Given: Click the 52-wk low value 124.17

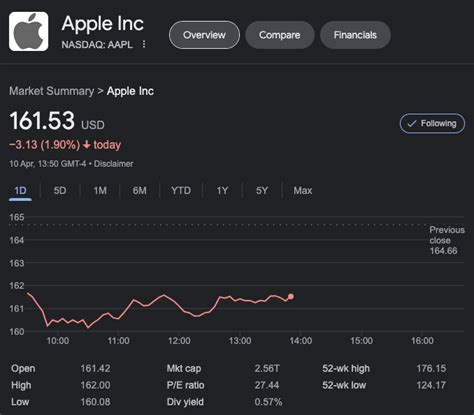Looking at the screenshot, I should pyautogui.click(x=431, y=385).
